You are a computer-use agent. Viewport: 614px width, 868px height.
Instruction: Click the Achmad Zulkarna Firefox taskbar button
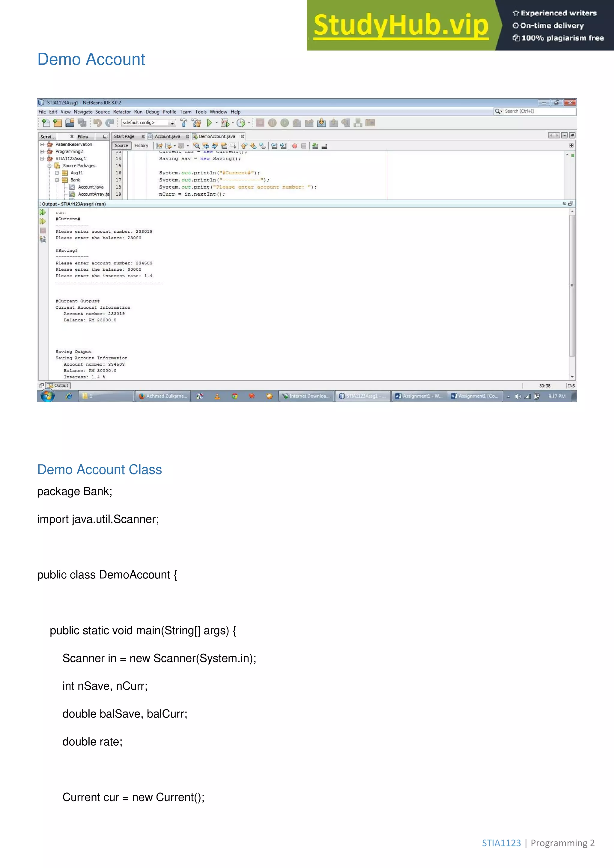click(163, 396)
